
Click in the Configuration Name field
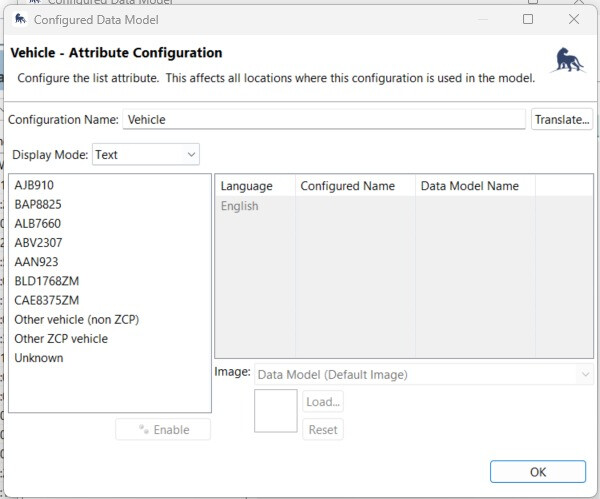tap(324, 119)
